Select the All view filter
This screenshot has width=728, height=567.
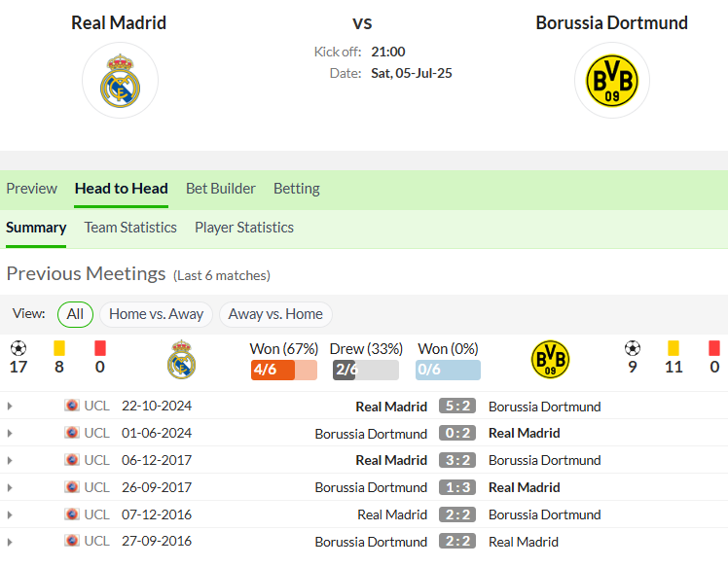click(x=75, y=314)
